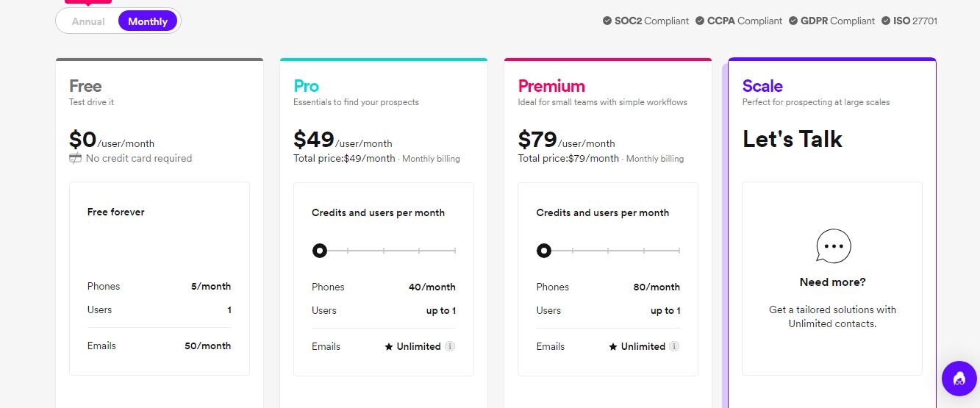The image size is (980, 408).
Task: Select the Monthly billing option
Action: (148, 21)
